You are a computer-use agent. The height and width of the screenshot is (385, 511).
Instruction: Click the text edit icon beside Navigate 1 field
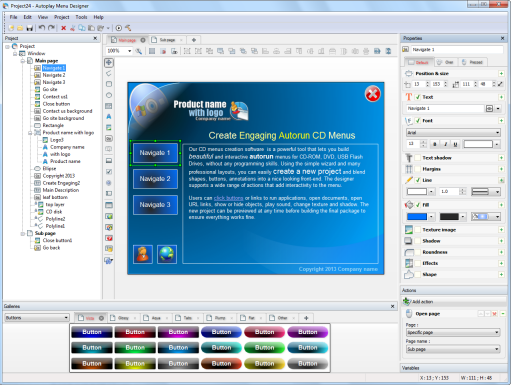[x=489, y=108]
